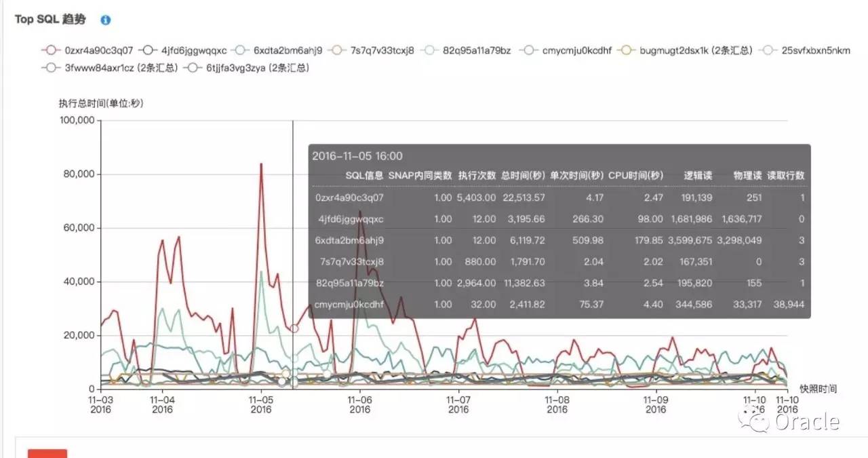Click the info icon beside Top SQL 趋势
Viewport: 868px width, 458px height.
tap(106, 20)
